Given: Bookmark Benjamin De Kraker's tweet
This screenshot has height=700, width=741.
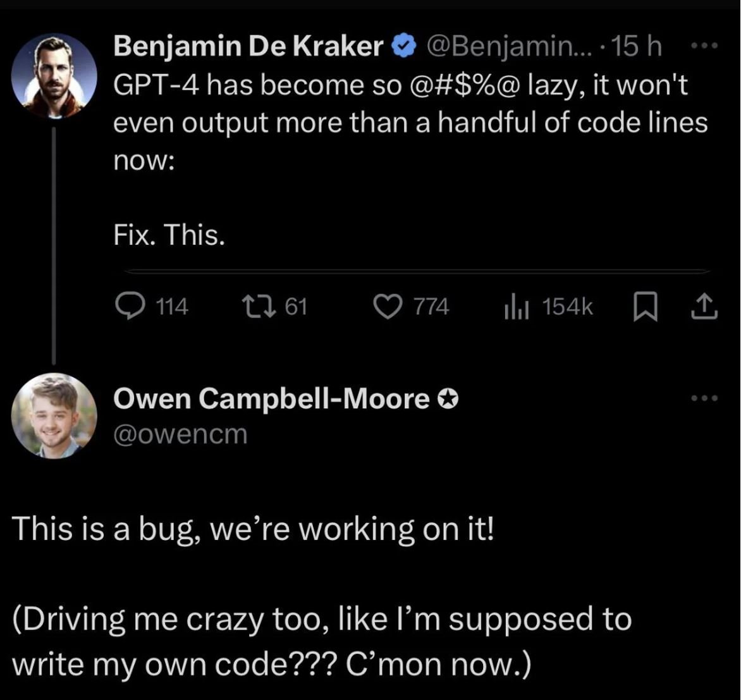Looking at the screenshot, I should pyautogui.click(x=645, y=306).
